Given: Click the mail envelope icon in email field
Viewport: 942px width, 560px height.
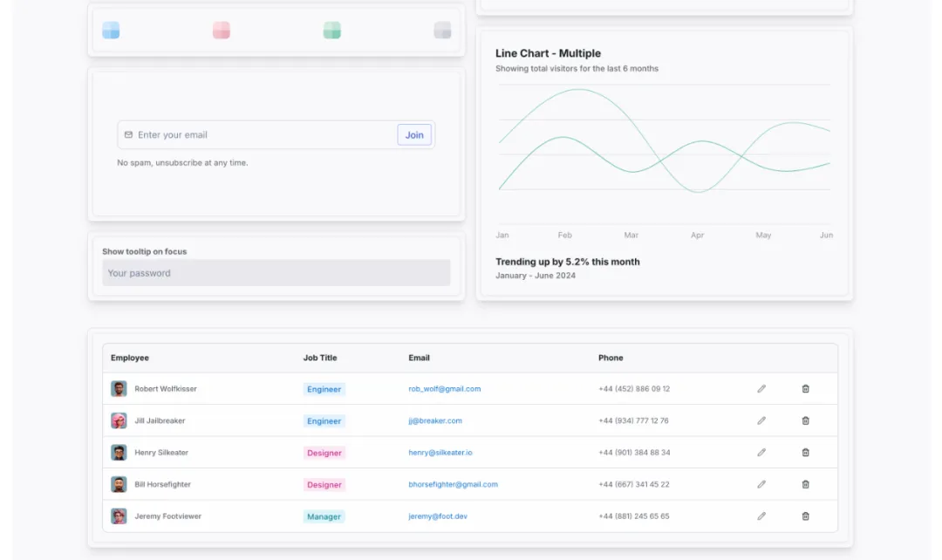Looking at the screenshot, I should 128,134.
